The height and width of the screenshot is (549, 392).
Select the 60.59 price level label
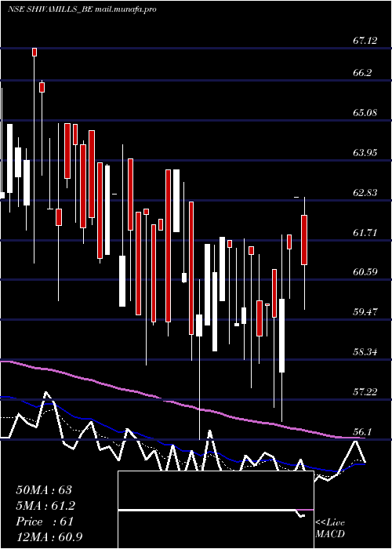[x=365, y=271]
